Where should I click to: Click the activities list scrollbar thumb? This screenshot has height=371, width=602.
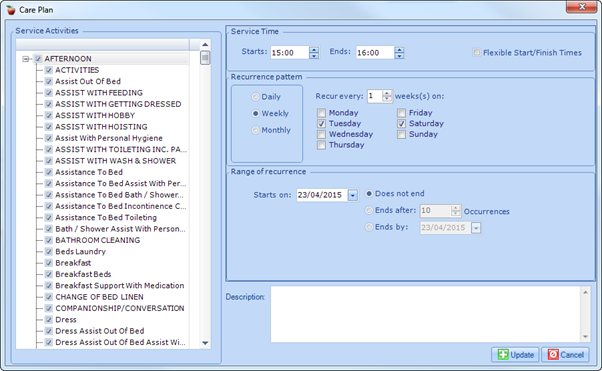(x=205, y=58)
